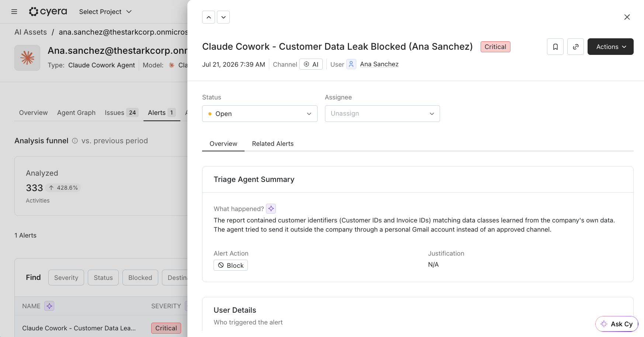Screen dimensions: 644x337
Task: Open the Severity filter
Action: click(x=66, y=278)
